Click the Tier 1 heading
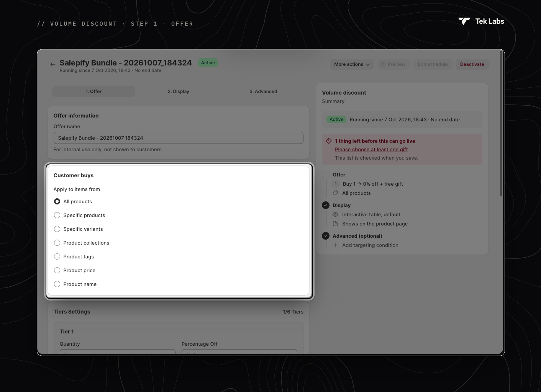This screenshot has height=392, width=541. [67, 332]
